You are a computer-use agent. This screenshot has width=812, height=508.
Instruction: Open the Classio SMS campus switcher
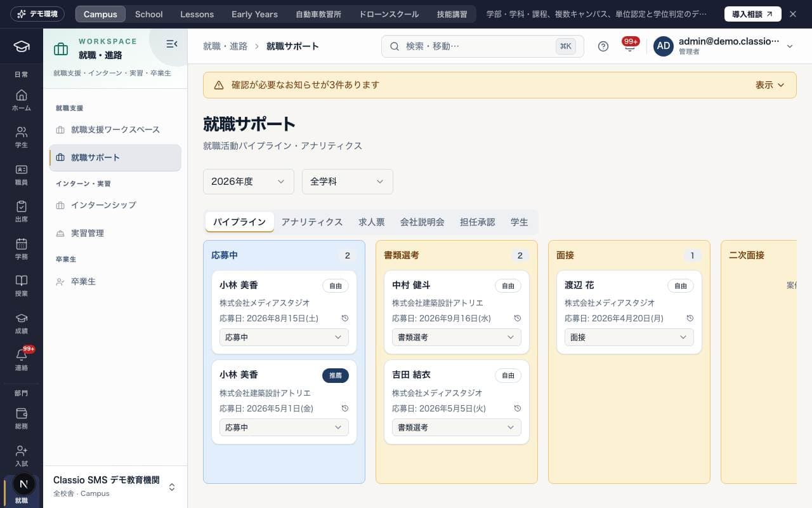[115, 486]
